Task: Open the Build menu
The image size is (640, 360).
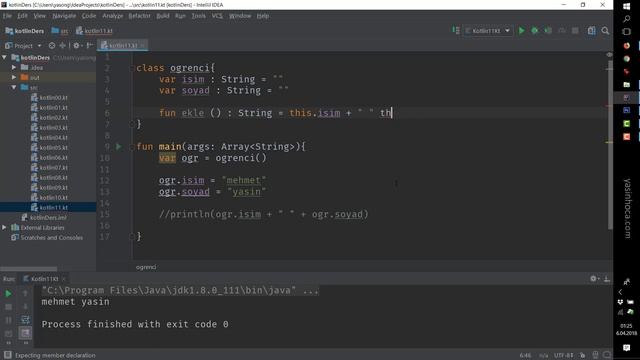Action: coord(162,16)
